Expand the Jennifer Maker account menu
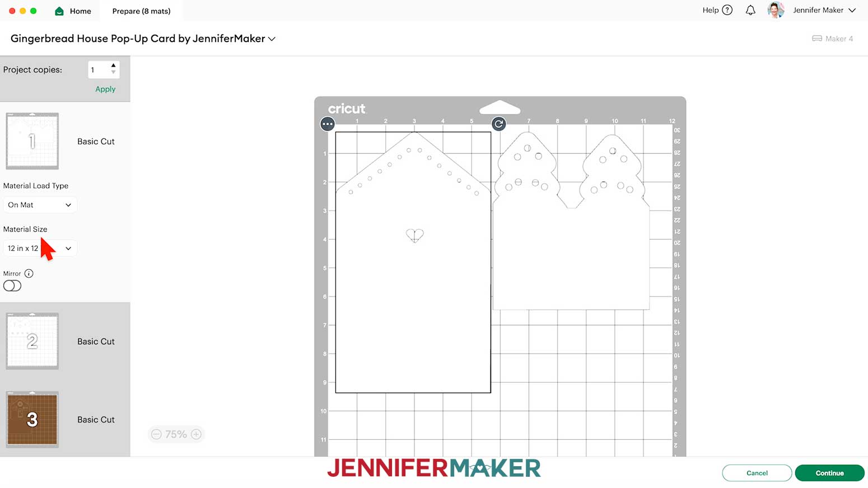 [x=852, y=10]
